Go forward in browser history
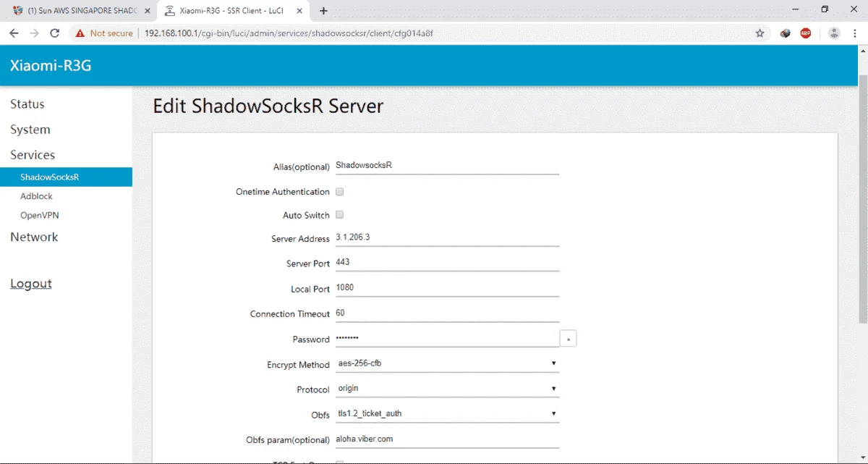This screenshot has width=868, height=464. pos(34,33)
